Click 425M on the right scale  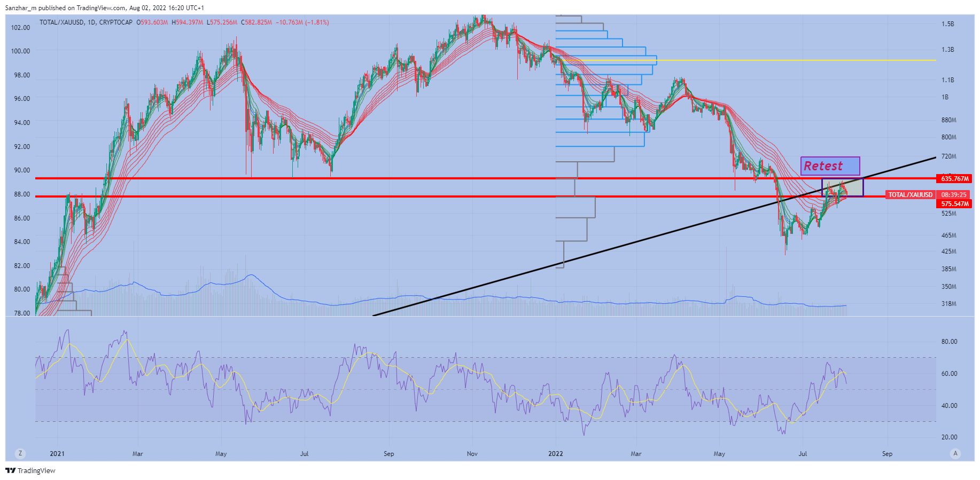(949, 251)
